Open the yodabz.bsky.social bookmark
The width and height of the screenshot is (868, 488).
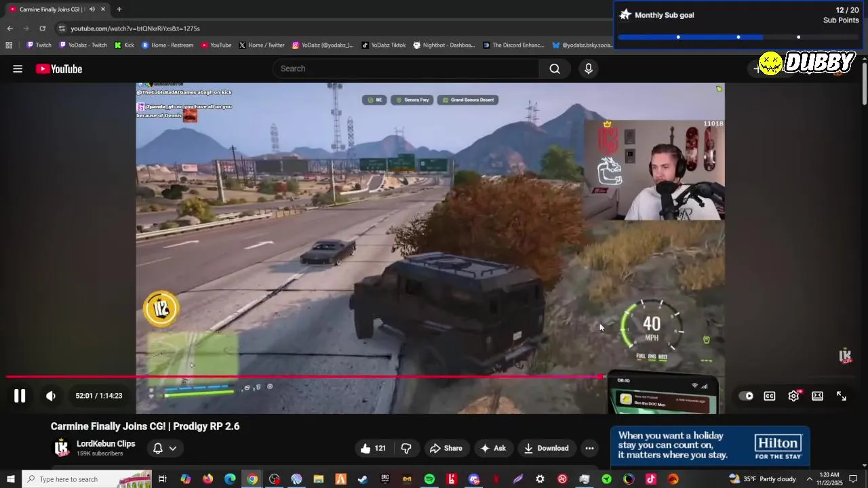click(x=582, y=45)
